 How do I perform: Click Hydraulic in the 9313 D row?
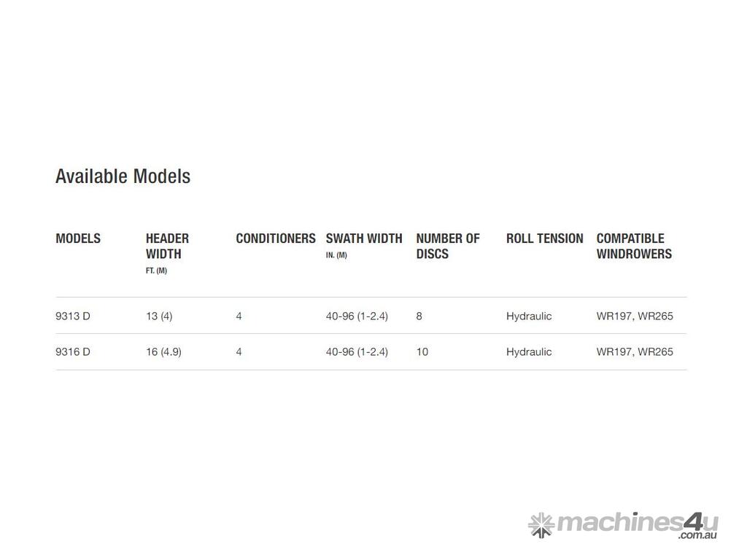pos(529,316)
